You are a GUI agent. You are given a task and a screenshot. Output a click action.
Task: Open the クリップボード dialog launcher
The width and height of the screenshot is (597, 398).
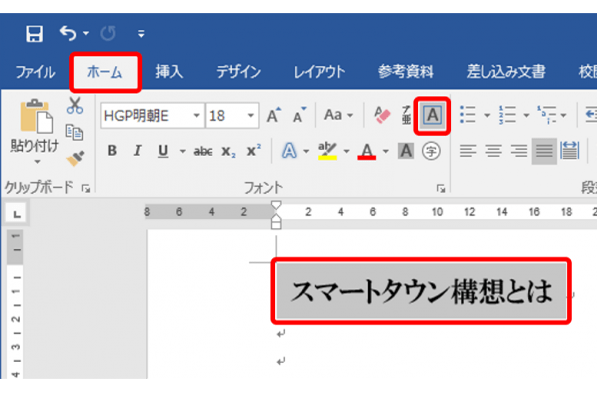[x=86, y=189]
